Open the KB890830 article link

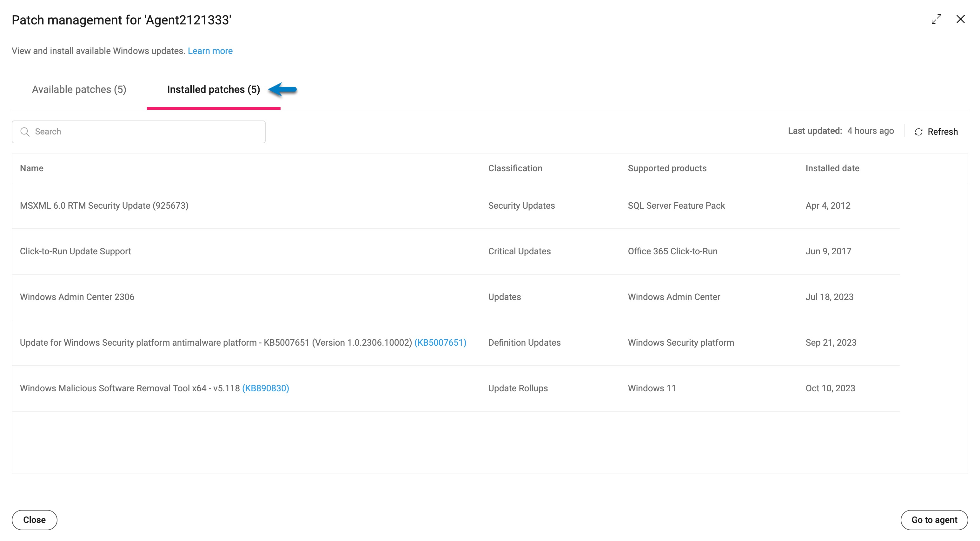(266, 388)
